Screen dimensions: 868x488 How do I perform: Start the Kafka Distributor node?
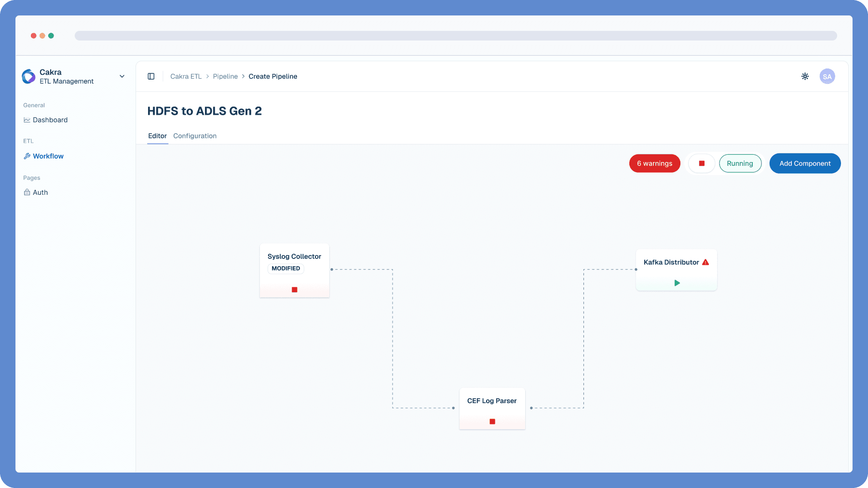pyautogui.click(x=677, y=283)
